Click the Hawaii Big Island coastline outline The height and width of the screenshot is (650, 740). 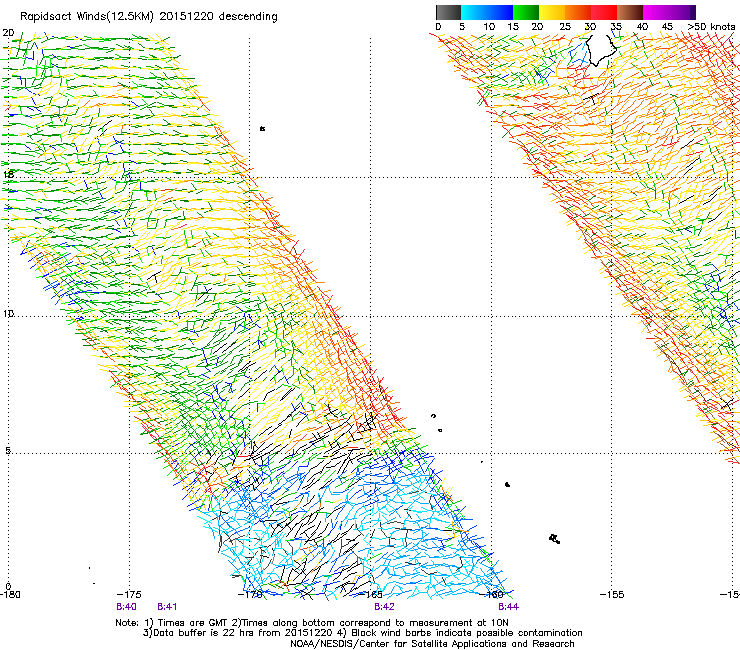pyautogui.click(x=602, y=50)
